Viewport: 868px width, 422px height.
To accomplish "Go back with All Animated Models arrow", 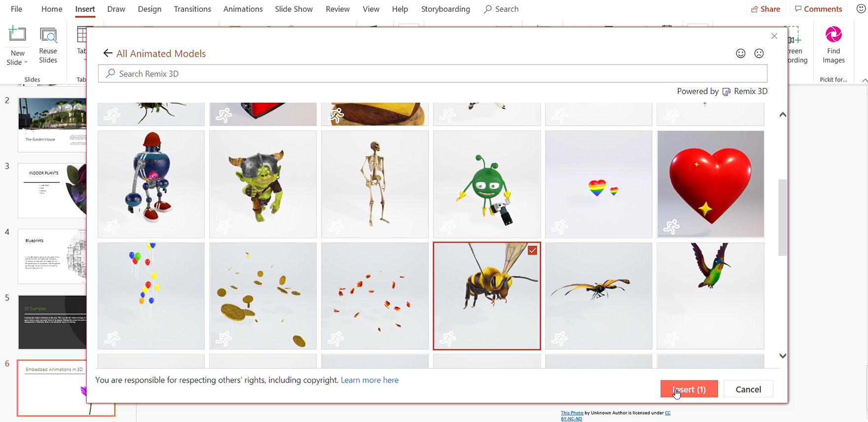I will (108, 53).
